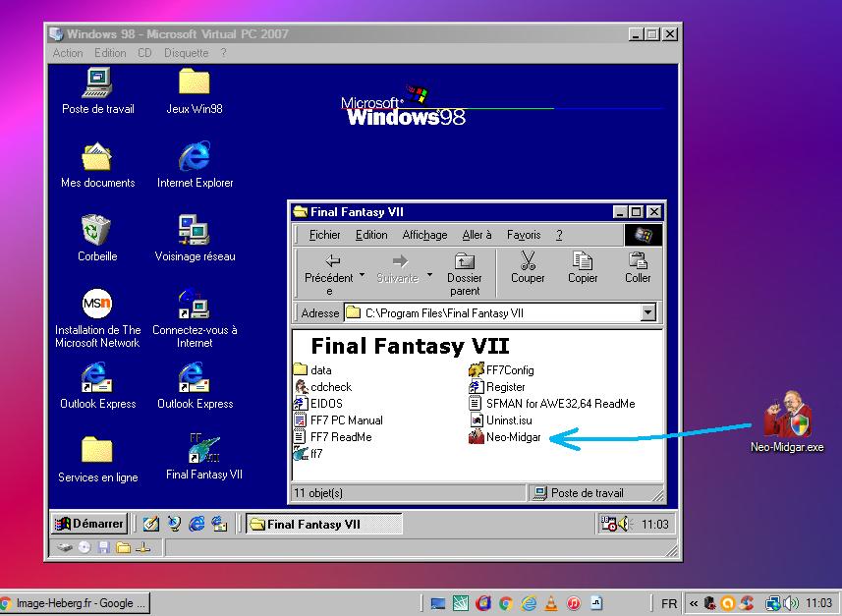
Task: Open the Favoris menu
Action: (x=524, y=235)
